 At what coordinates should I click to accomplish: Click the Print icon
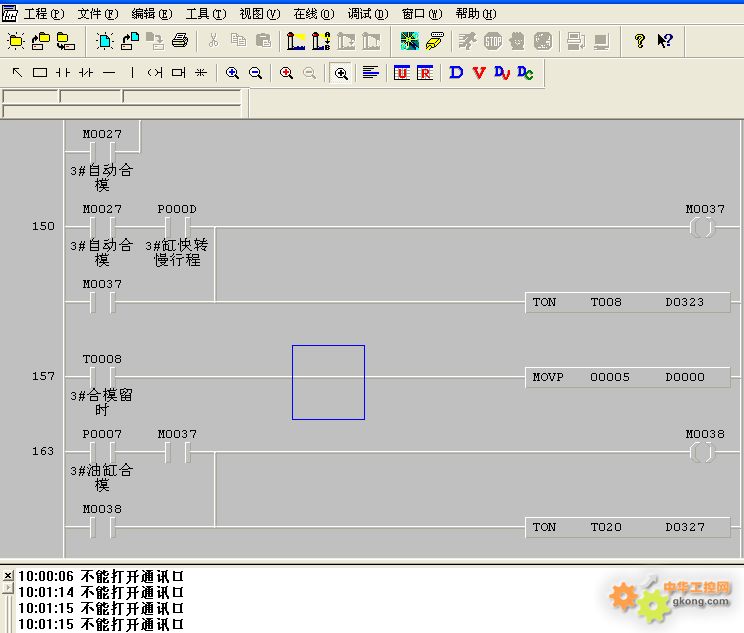[180, 41]
